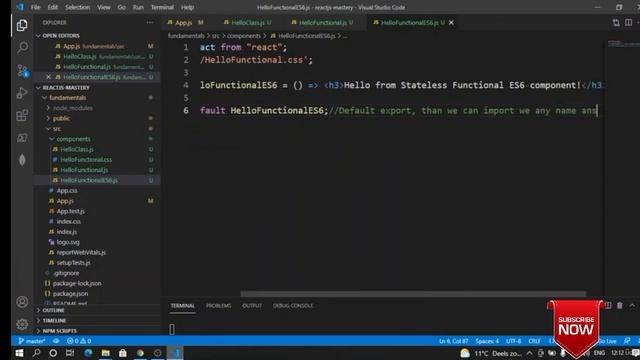The height and width of the screenshot is (360, 640).
Task: Click CRLF line ending in status bar
Action: coord(534,341)
